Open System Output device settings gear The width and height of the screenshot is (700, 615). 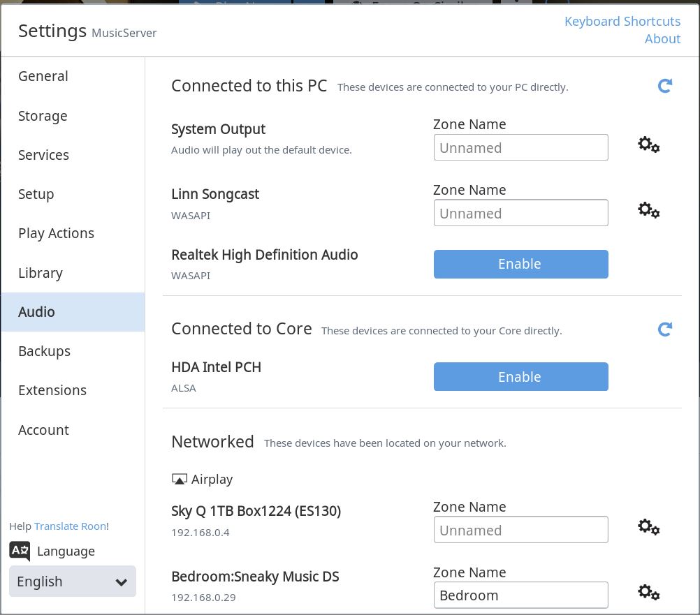pyautogui.click(x=649, y=145)
